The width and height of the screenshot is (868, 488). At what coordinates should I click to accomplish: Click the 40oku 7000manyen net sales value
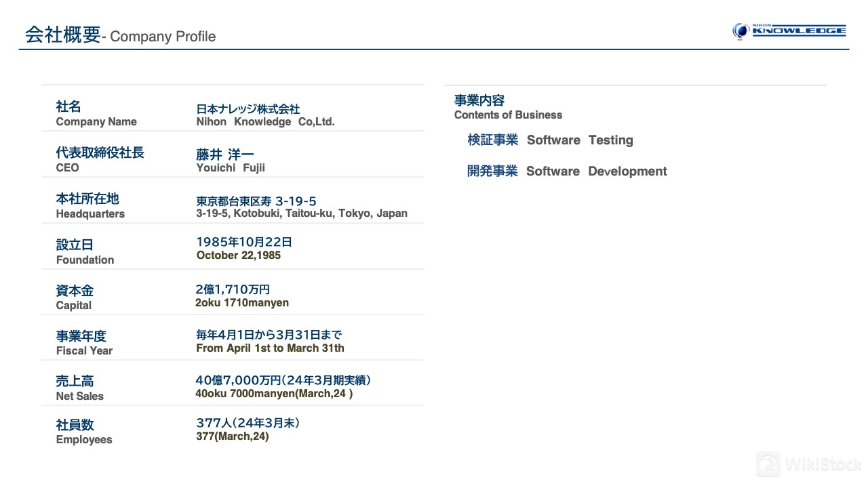pyautogui.click(x=274, y=394)
